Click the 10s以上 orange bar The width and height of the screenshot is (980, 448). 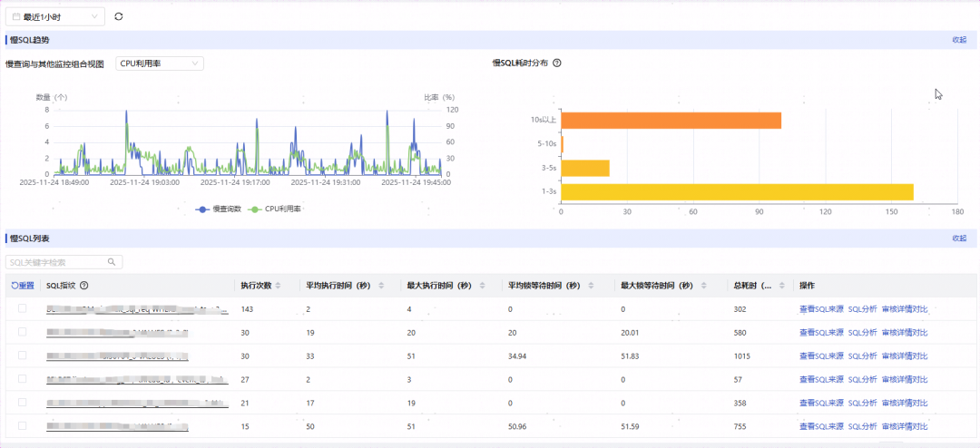pyautogui.click(x=671, y=121)
